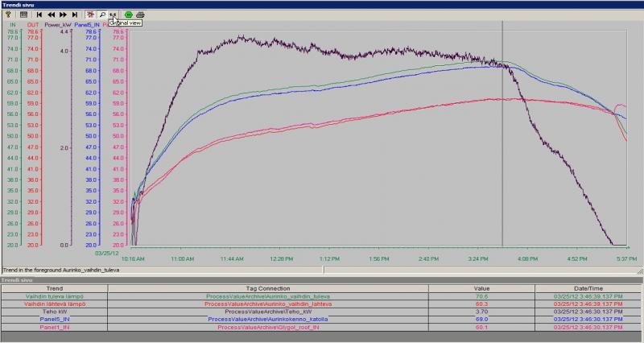Click the Value column header
The width and height of the screenshot is (644, 343).
coord(481,288)
